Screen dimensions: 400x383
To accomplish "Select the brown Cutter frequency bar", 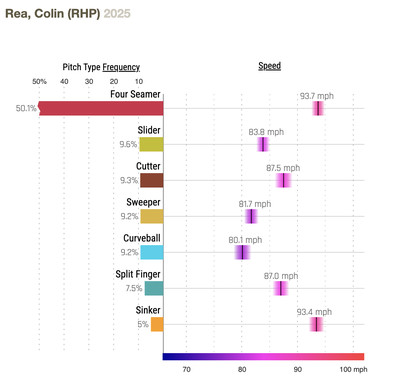I will pyautogui.click(x=152, y=180).
